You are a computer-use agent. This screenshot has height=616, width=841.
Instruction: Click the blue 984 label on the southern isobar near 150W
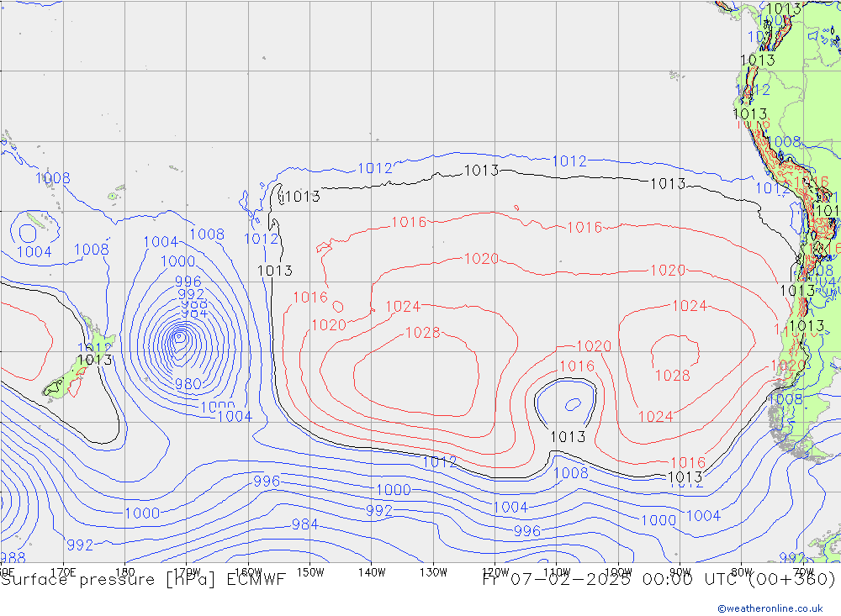(x=304, y=524)
